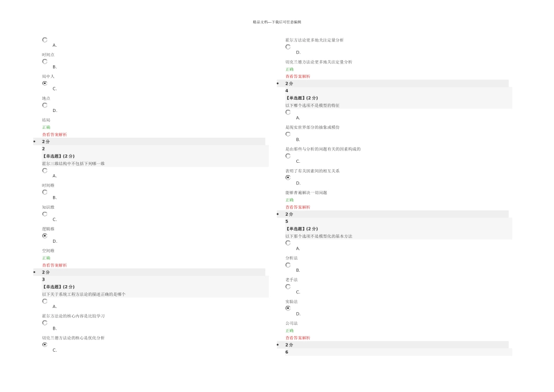Click selected option D '能够普遍解决一切问题' radio

(288, 178)
